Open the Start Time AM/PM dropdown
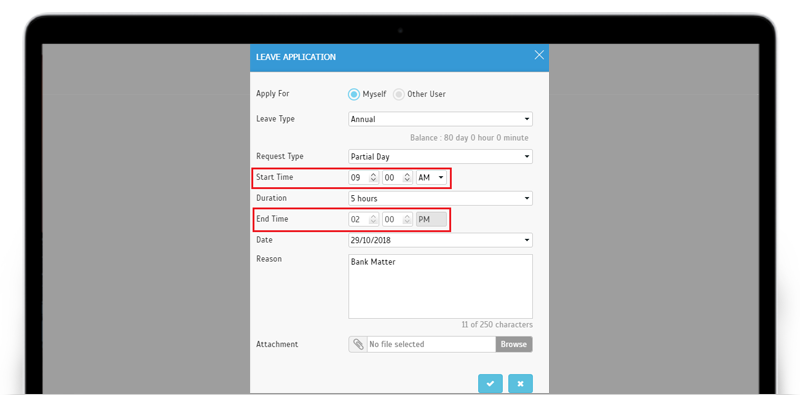The width and height of the screenshot is (800, 395). pos(432,178)
